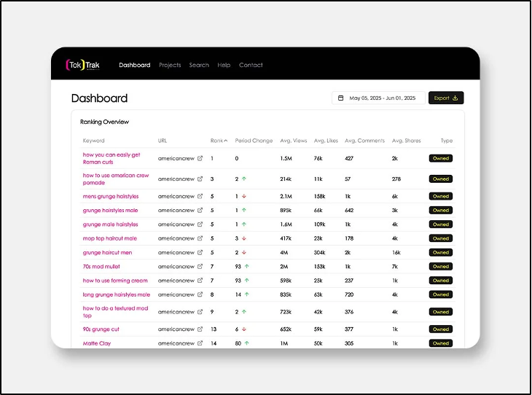The image size is (532, 395).
Task: Click red down arrow in 90s grunge cut row
Action: (x=244, y=329)
